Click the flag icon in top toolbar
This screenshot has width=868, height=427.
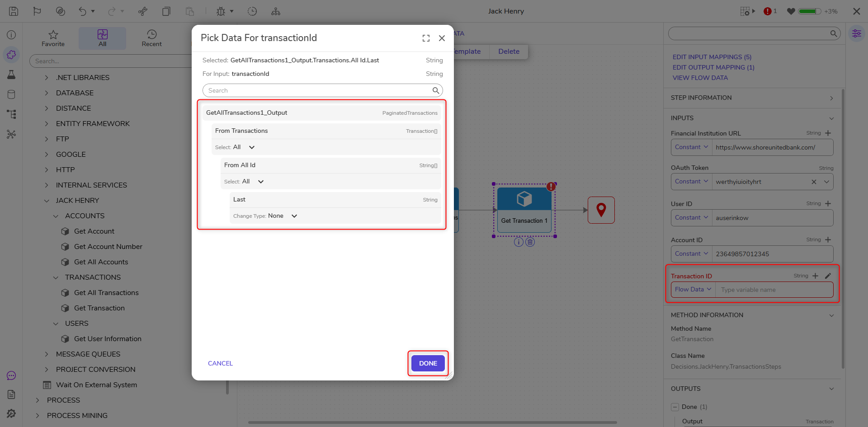coord(37,11)
